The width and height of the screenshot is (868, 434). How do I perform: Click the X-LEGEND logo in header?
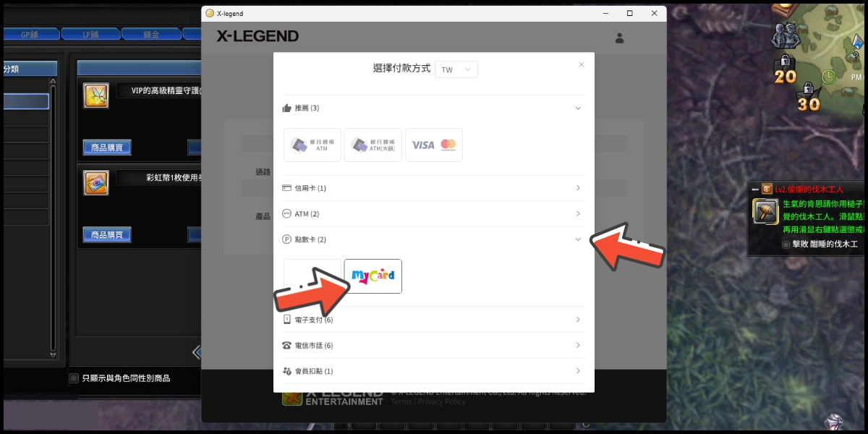(x=258, y=37)
